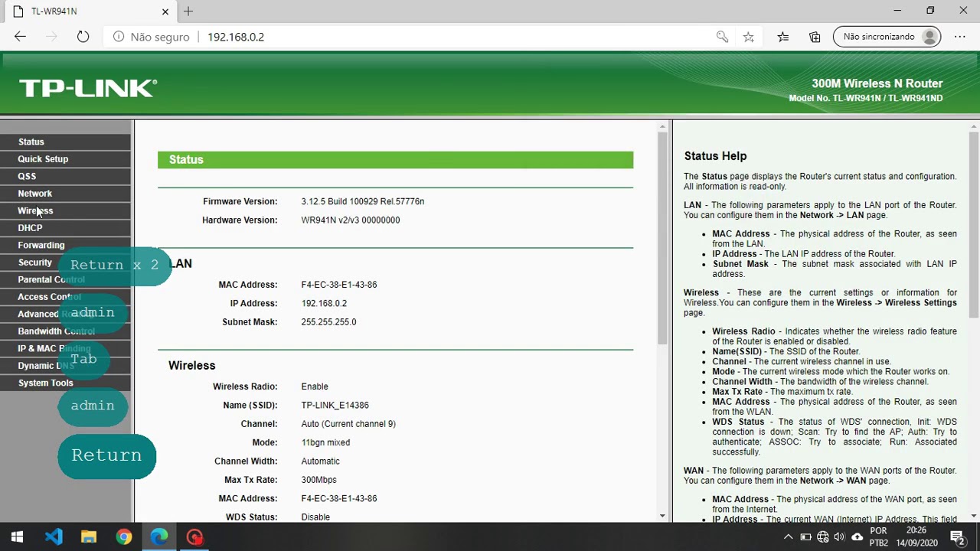The width and height of the screenshot is (980, 551).
Task: Click the LAN MAC Address F4-EC-38-E1-43-86
Action: coord(339,285)
